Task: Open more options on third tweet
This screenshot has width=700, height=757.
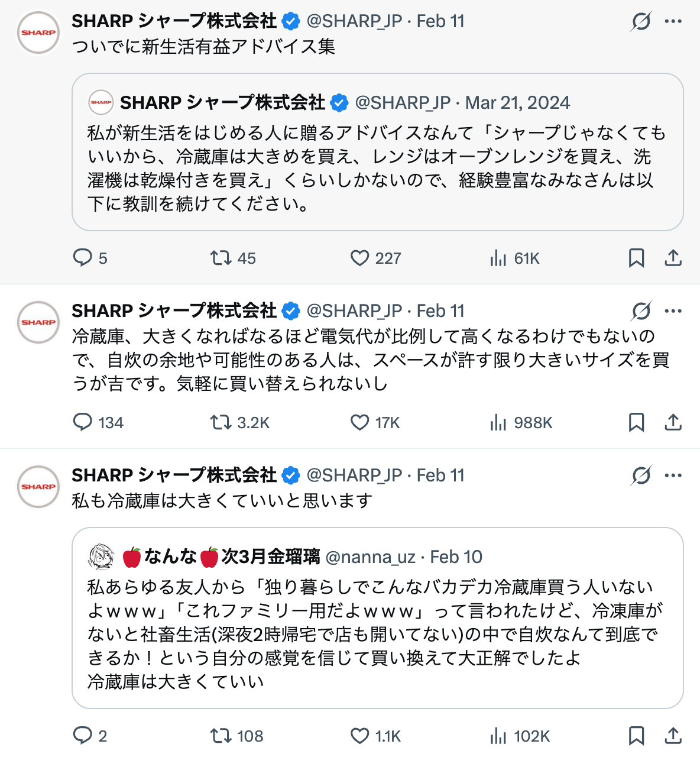Action: pyautogui.click(x=673, y=475)
